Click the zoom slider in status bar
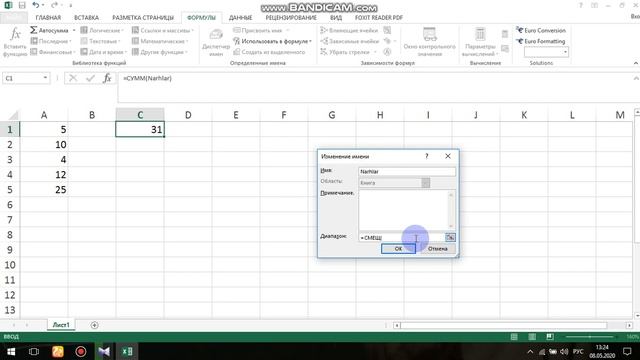640x360 pixels. (x=589, y=337)
